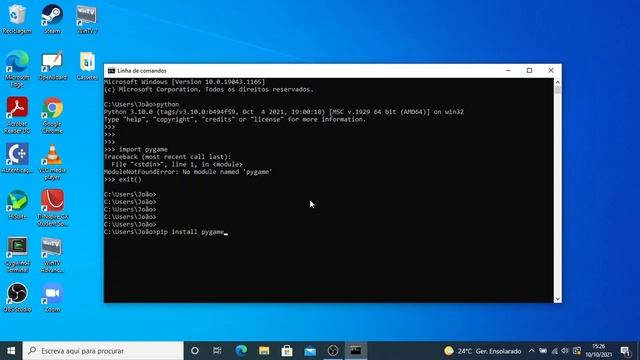The height and width of the screenshot is (360, 640).
Task: Click the 'Python 3.10.0' version line
Action: [284, 112]
